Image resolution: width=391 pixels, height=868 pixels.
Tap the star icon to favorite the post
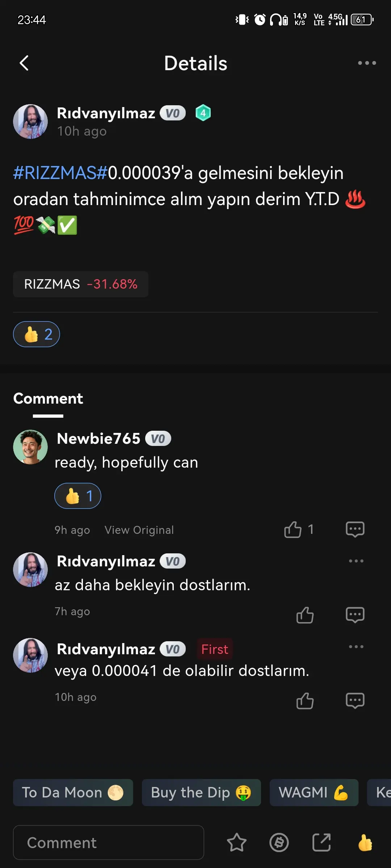tap(236, 843)
